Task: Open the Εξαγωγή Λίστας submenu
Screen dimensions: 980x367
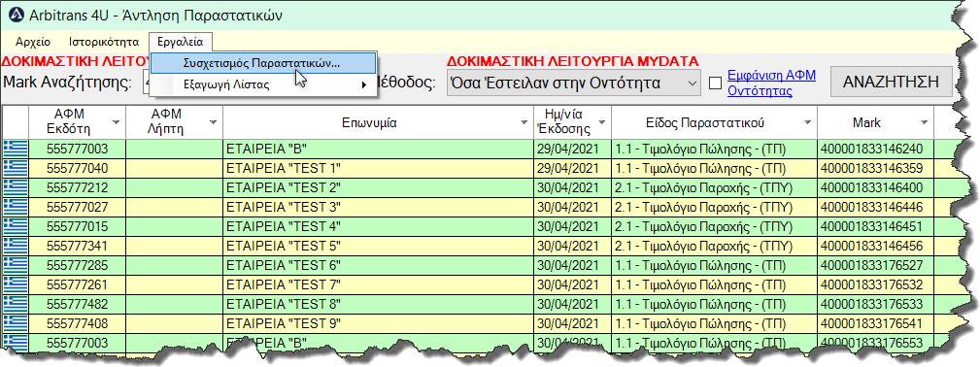Action: point(263,85)
